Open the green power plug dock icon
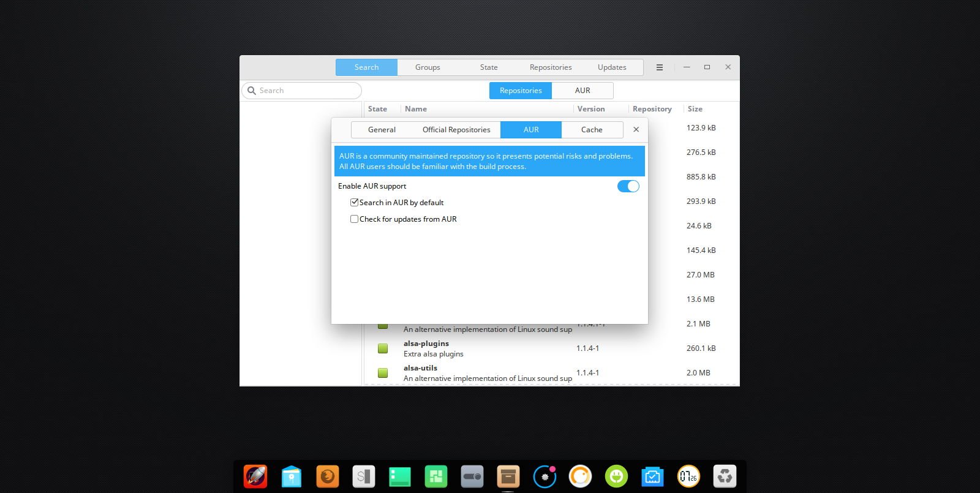Screen dimensions: 980x493 [x=616, y=476]
